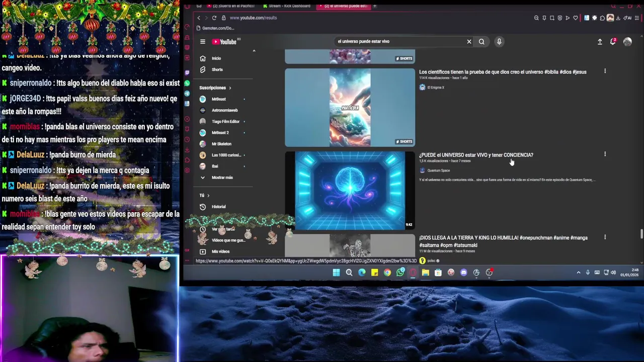Open Google Chrome from the taskbar
This screenshot has width=644, height=362.
[387, 273]
